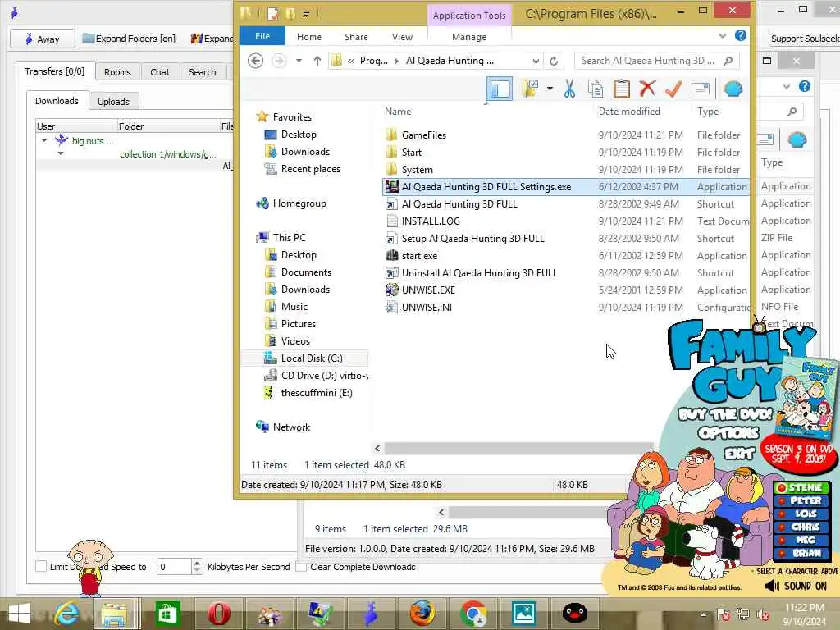Select Lois character in Family Guy
840x630 pixels.
coord(801,514)
